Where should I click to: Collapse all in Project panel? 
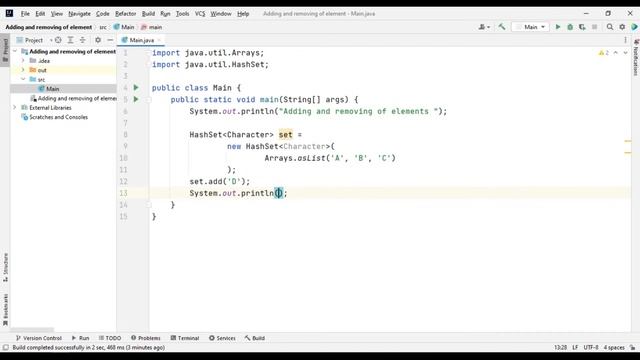click(x=83, y=40)
